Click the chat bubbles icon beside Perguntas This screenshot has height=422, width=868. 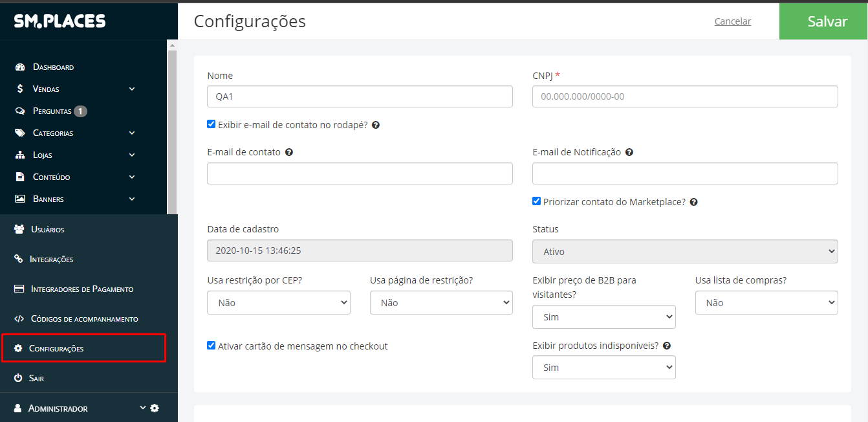(x=20, y=111)
